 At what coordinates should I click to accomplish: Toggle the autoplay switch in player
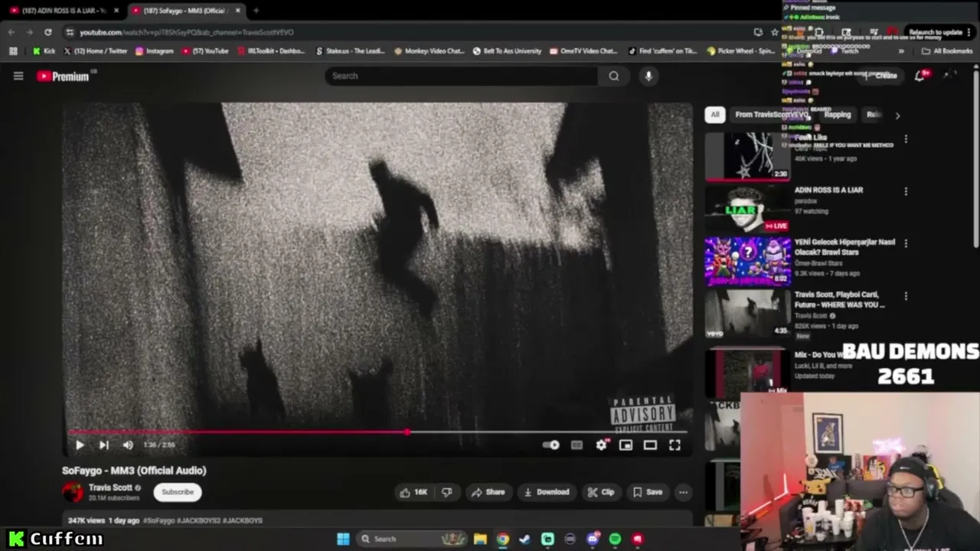(x=550, y=445)
